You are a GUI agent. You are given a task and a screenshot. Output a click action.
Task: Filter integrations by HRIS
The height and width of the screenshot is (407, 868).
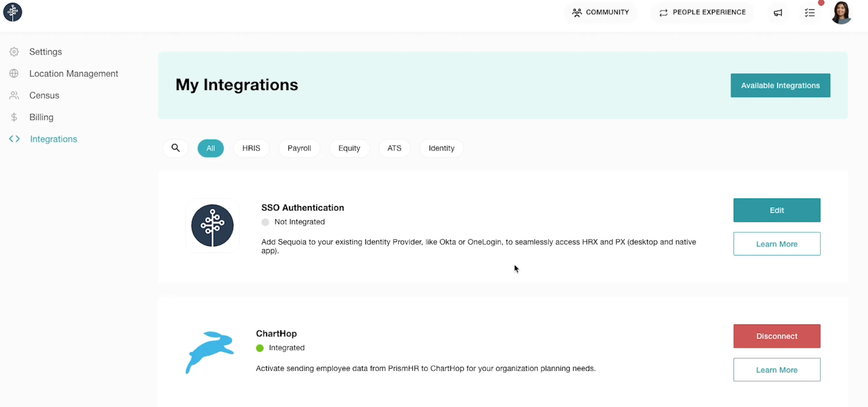point(251,148)
